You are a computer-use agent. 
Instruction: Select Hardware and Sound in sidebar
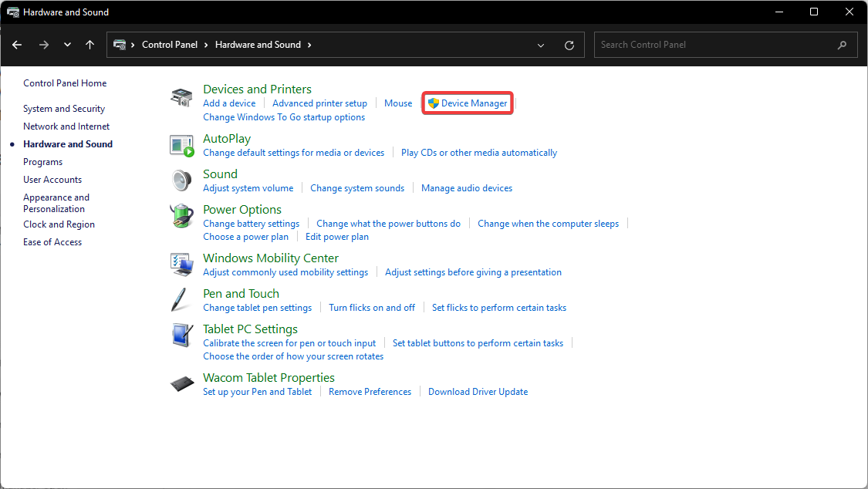pos(68,143)
